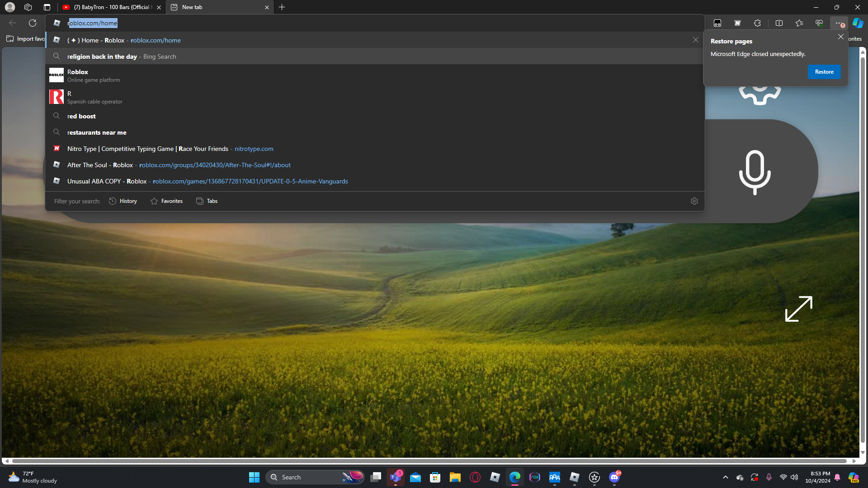
Task: Filter search suggestions by Tabs
Action: click(207, 201)
